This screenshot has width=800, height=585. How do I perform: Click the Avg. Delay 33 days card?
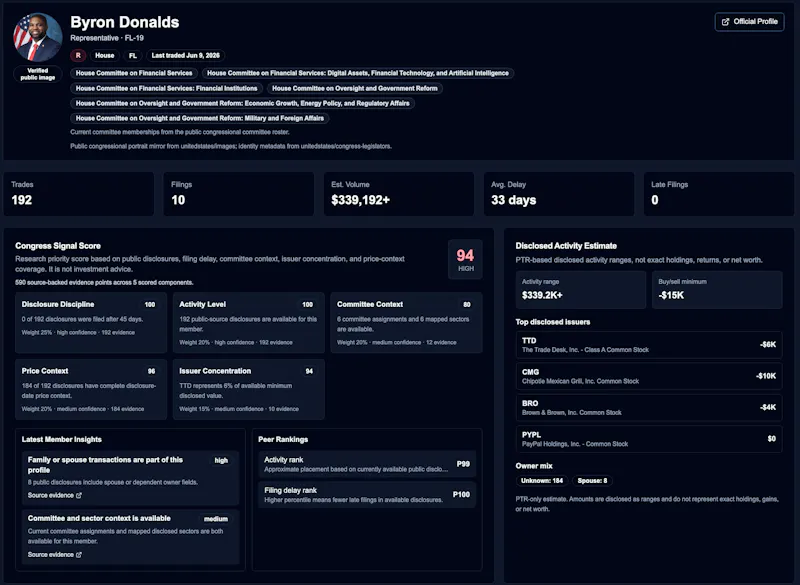click(x=559, y=194)
